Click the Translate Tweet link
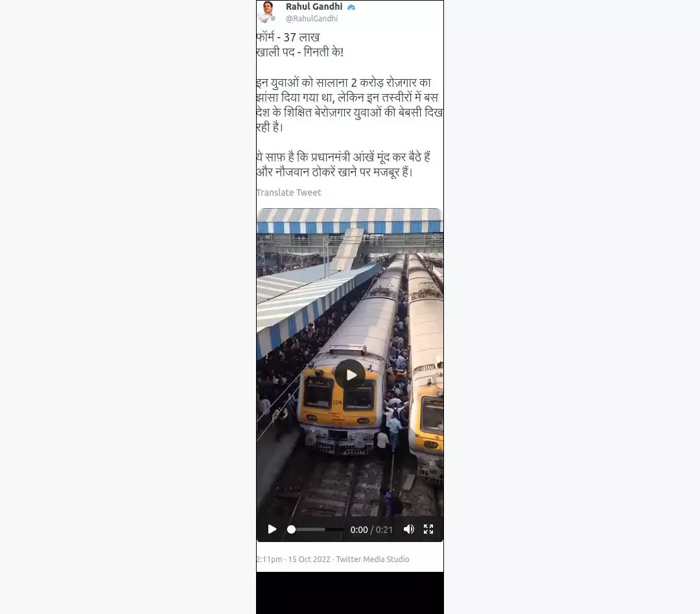Image resolution: width=700 pixels, height=614 pixels. click(289, 193)
